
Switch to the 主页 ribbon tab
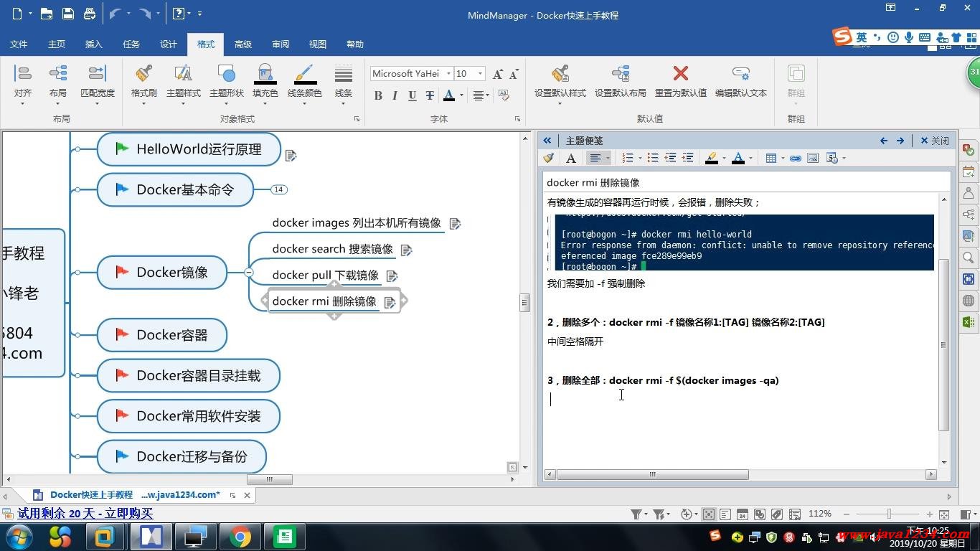pos(57,44)
